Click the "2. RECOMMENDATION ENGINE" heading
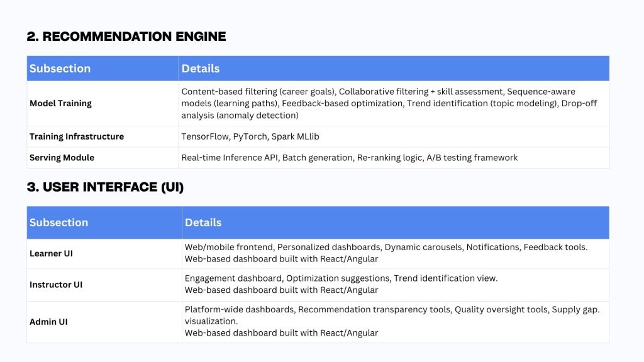The image size is (644, 362). (126, 36)
